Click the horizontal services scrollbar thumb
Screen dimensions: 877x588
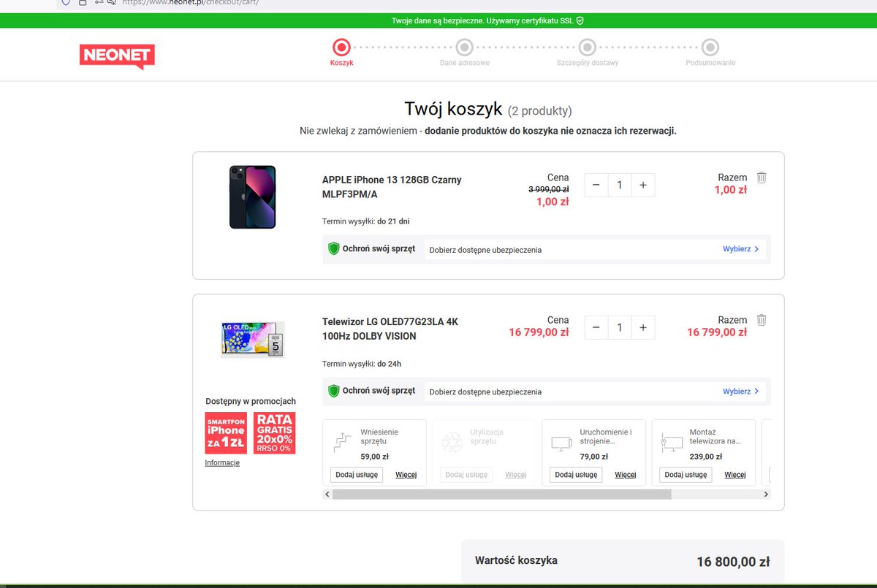pyautogui.click(x=501, y=495)
